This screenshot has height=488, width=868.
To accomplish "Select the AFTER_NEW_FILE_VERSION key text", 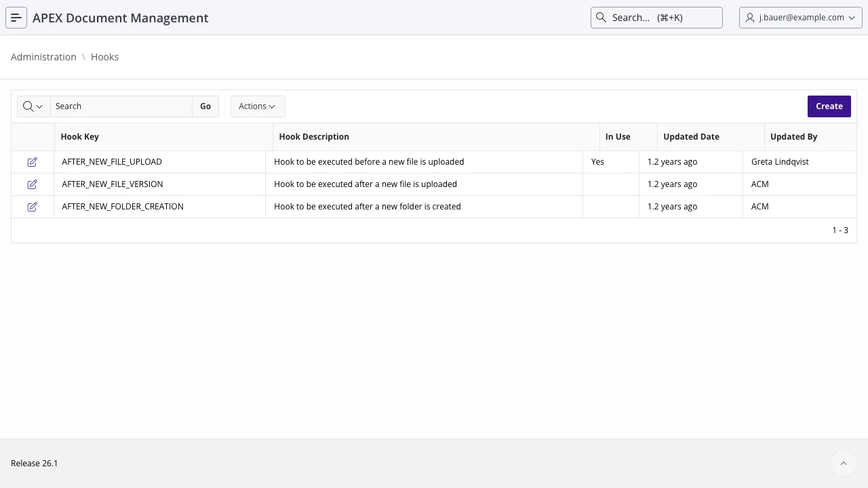I will (113, 184).
